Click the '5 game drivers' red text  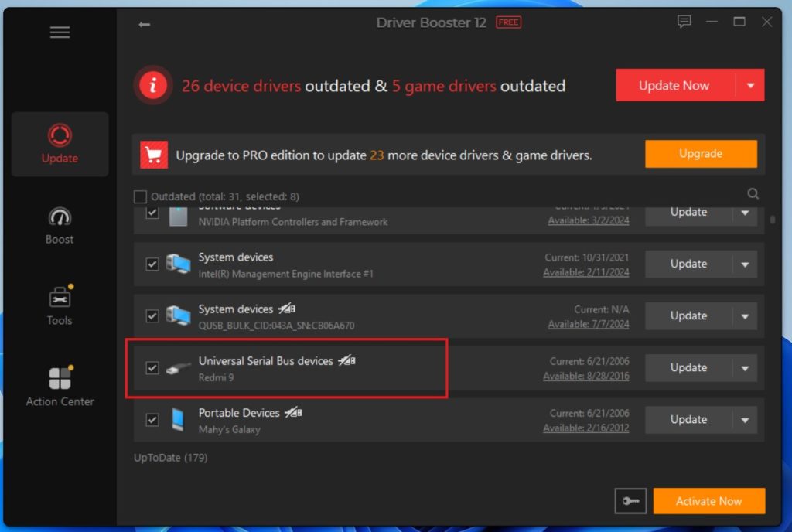coord(444,86)
